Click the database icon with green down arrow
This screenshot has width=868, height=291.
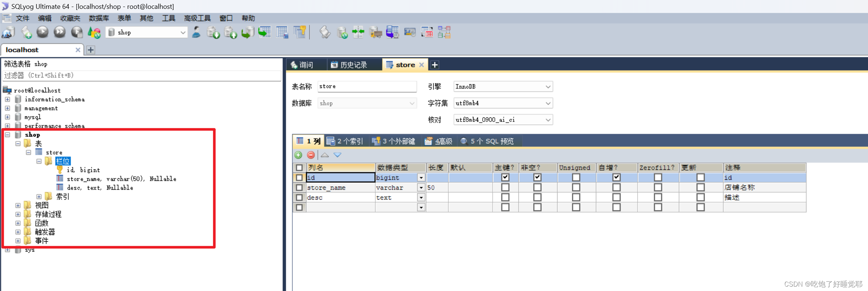pos(213,32)
